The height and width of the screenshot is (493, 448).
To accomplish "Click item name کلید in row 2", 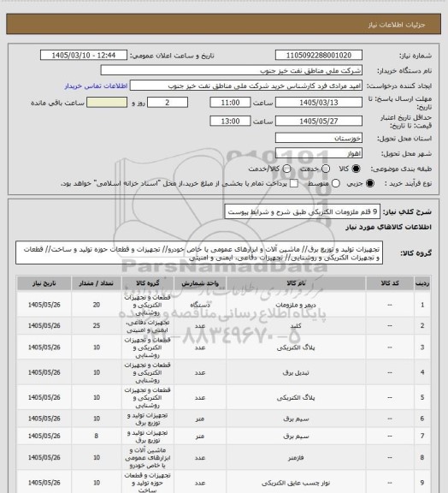I will [296, 326].
